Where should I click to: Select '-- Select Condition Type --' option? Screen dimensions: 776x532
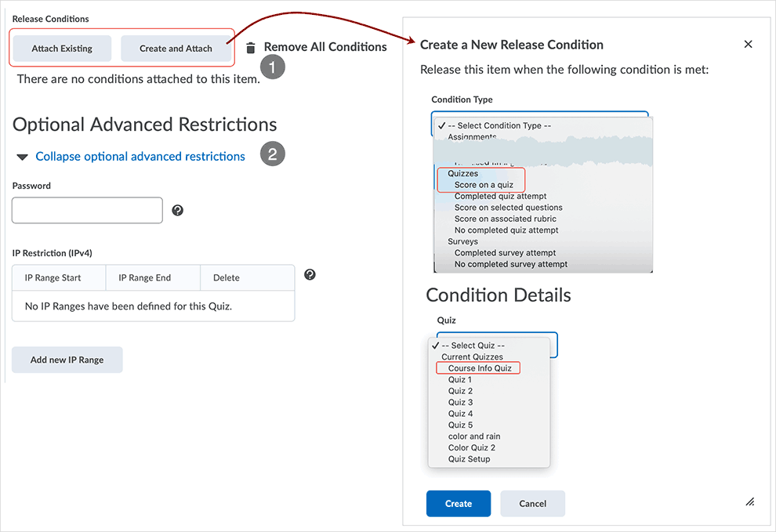(x=499, y=125)
